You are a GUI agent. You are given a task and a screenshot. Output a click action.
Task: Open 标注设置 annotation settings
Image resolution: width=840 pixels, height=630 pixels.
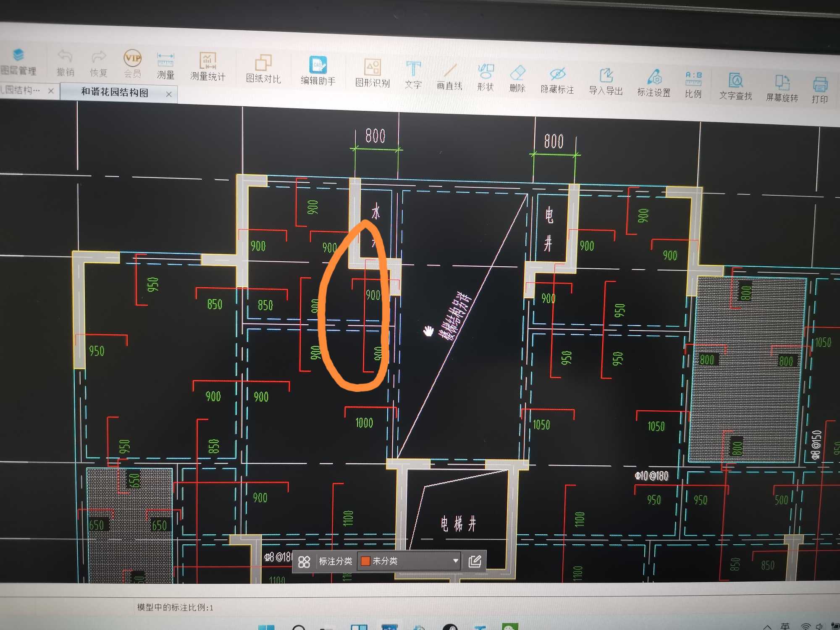(x=654, y=84)
